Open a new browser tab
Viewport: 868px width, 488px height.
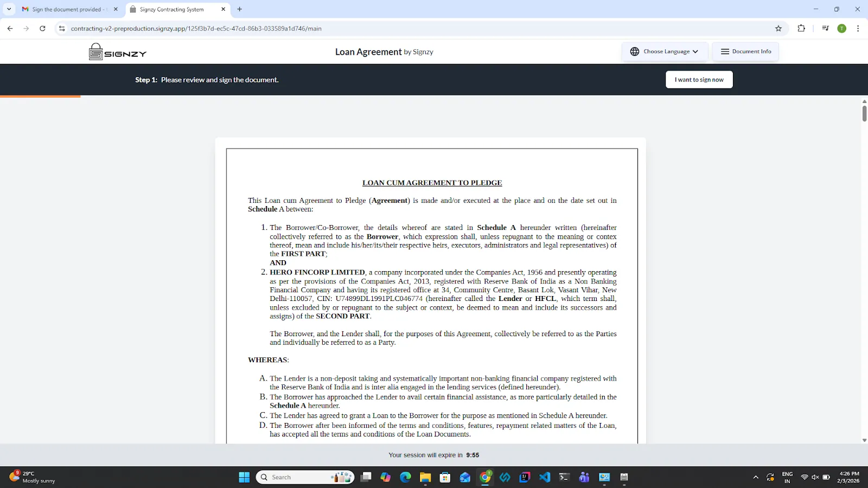point(240,9)
